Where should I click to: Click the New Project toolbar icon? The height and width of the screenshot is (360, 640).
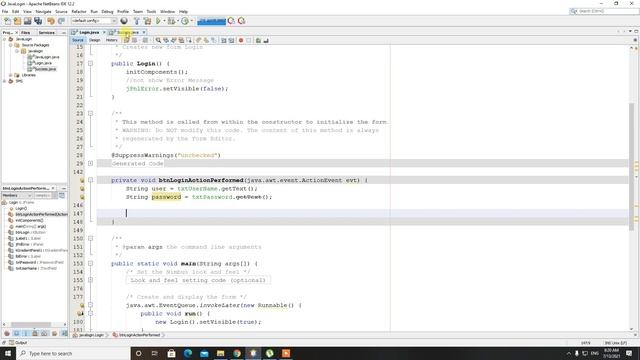tap(17, 21)
